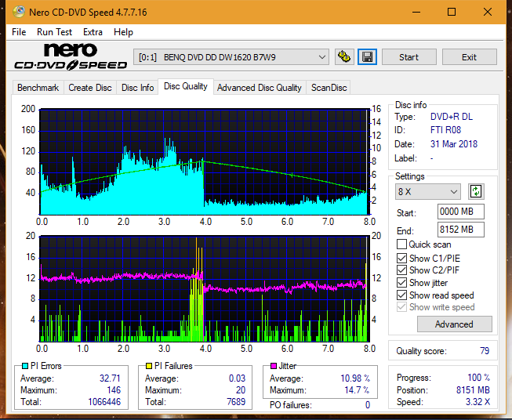Click the PI Errors maximum 146
This screenshot has height=420, width=512.
[114, 389]
